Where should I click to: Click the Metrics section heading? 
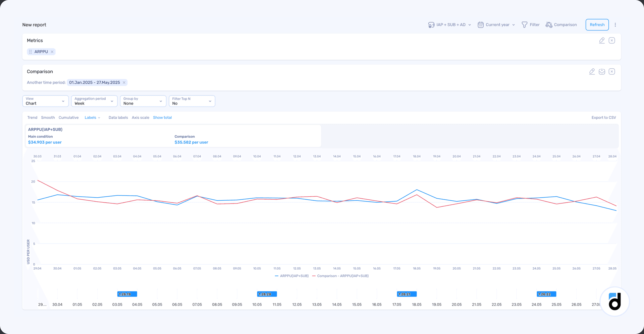(35, 41)
